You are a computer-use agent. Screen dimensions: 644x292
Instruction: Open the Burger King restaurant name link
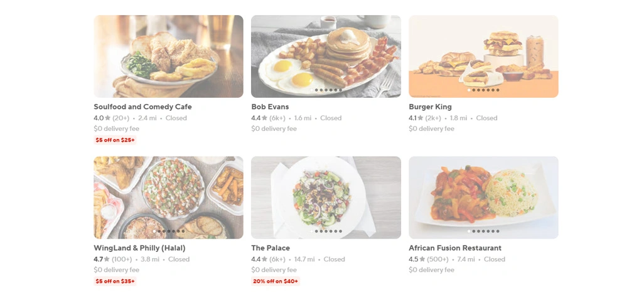[x=430, y=107]
